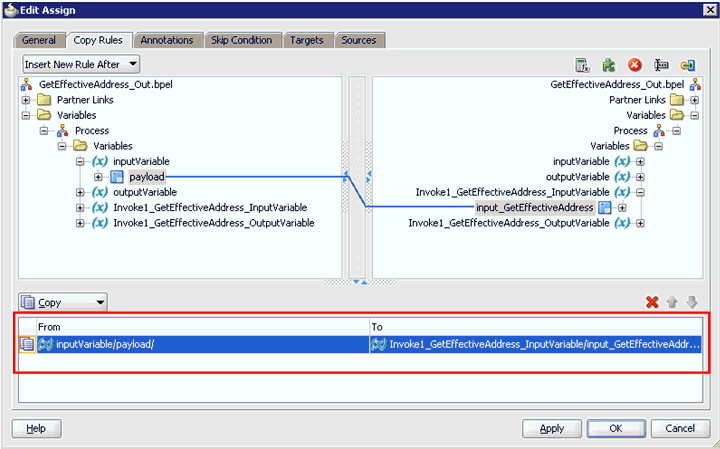Click the right pane BPEL process root icon
The height and width of the screenshot is (449, 720).
(x=695, y=84)
